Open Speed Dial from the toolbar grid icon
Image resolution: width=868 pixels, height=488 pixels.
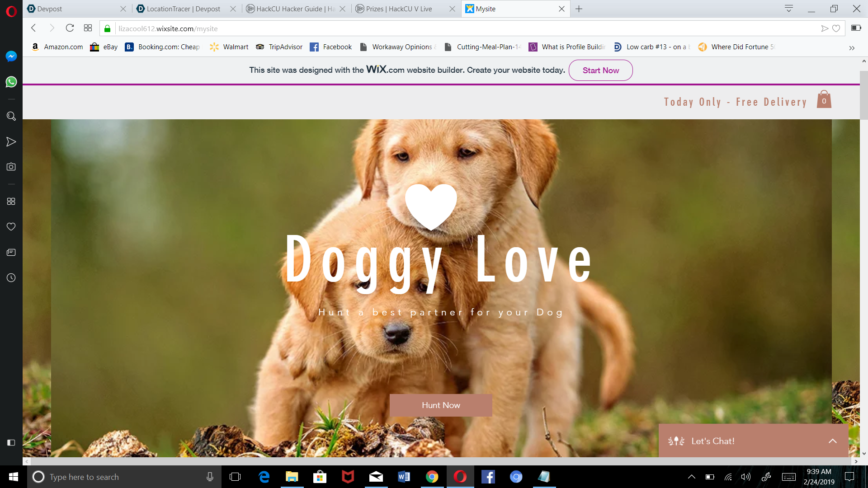(x=88, y=28)
